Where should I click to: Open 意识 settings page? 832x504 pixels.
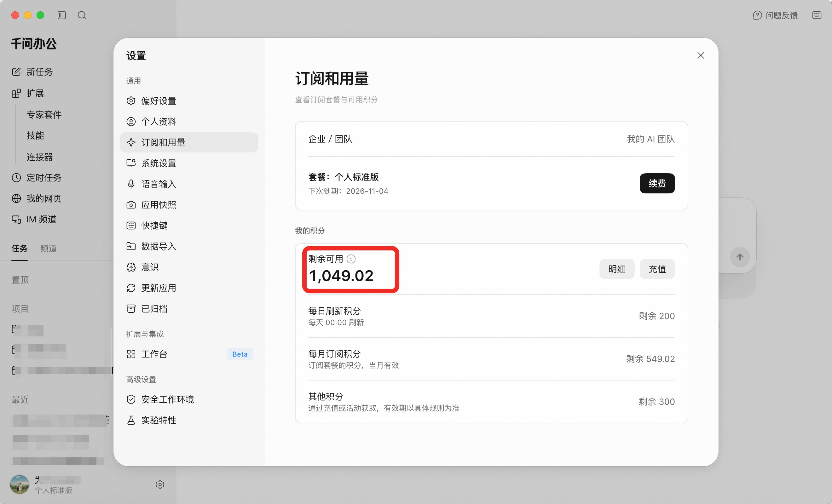tap(189, 267)
